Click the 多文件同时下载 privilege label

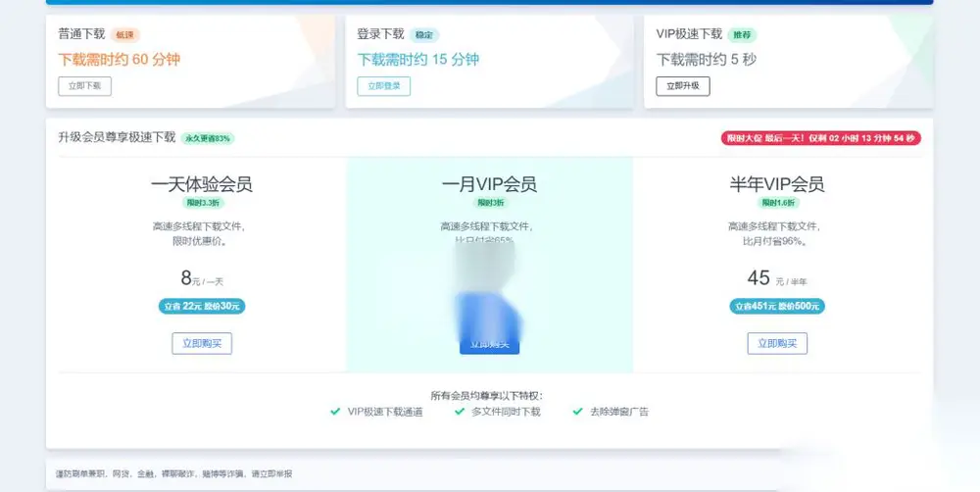tap(506, 412)
